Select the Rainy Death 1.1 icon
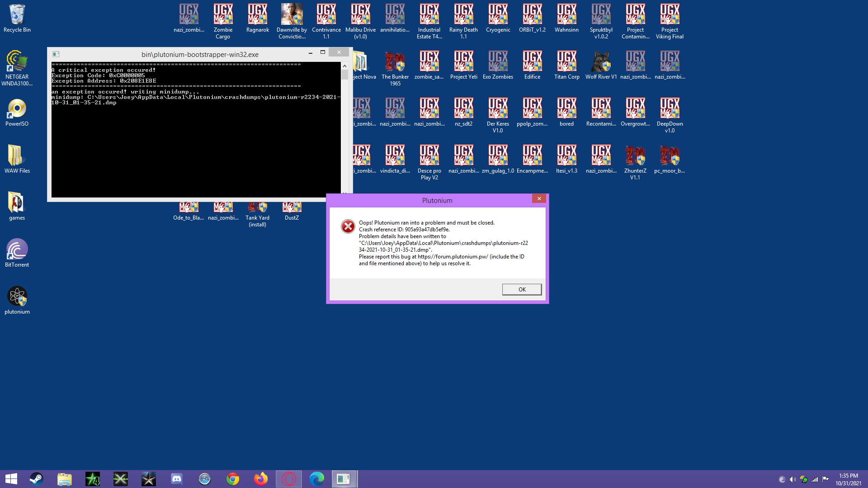This screenshot has height=488, width=868. [464, 21]
